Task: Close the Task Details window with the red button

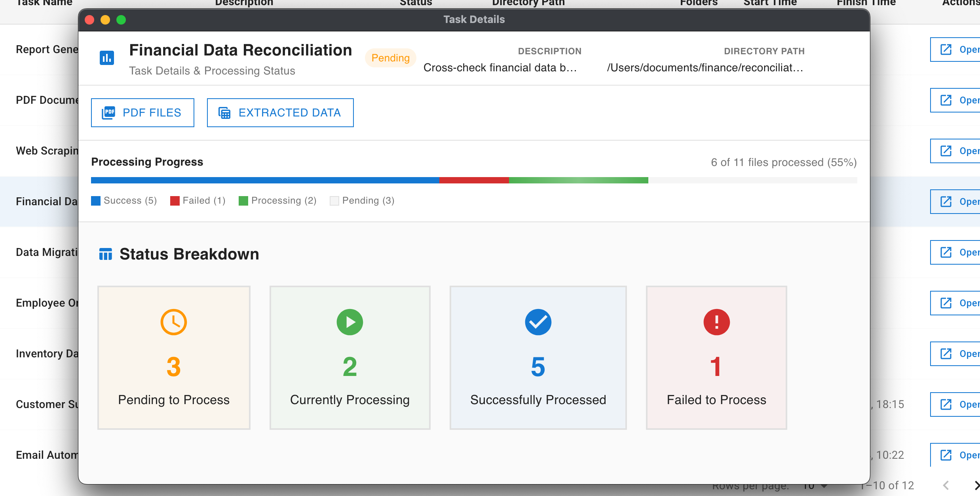Action: pyautogui.click(x=89, y=20)
